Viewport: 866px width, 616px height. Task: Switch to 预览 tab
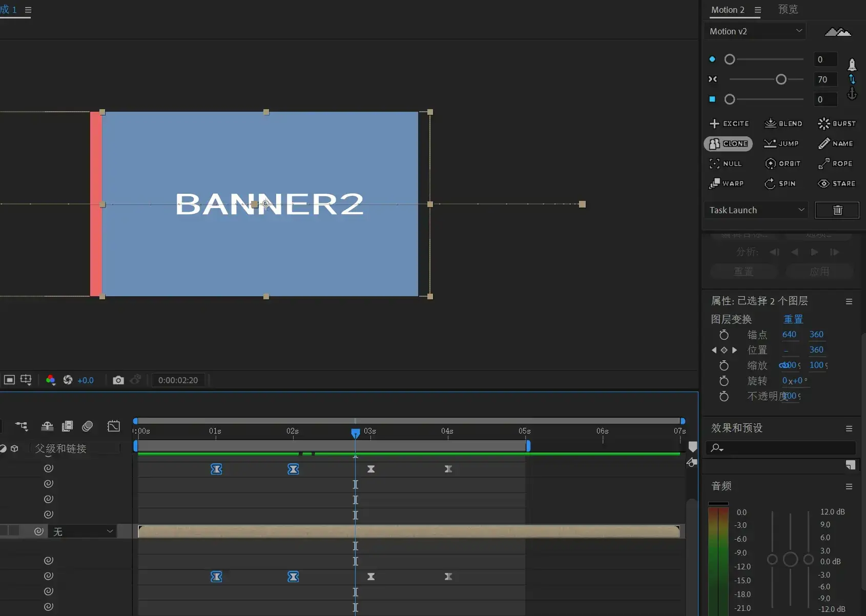tap(788, 9)
